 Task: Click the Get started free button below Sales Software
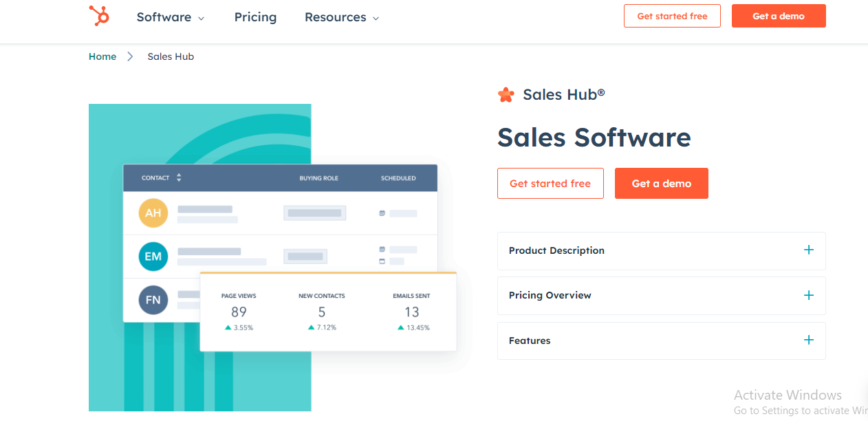pyautogui.click(x=550, y=184)
